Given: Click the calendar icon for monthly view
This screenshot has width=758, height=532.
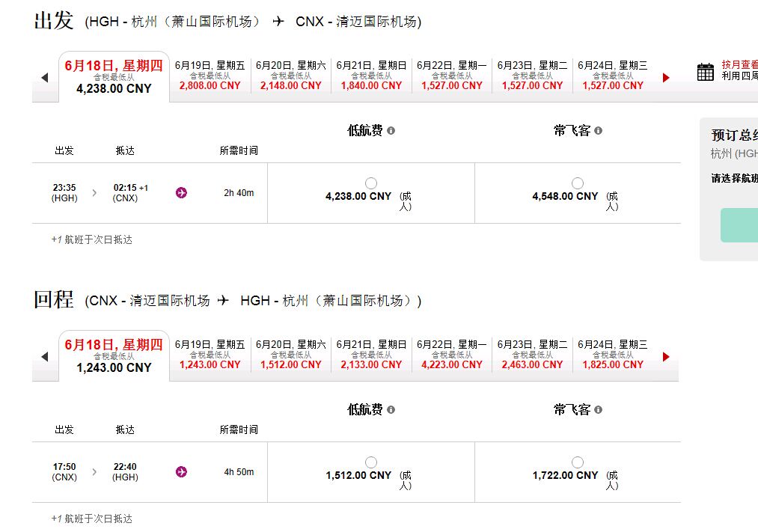Looking at the screenshot, I should (706, 72).
